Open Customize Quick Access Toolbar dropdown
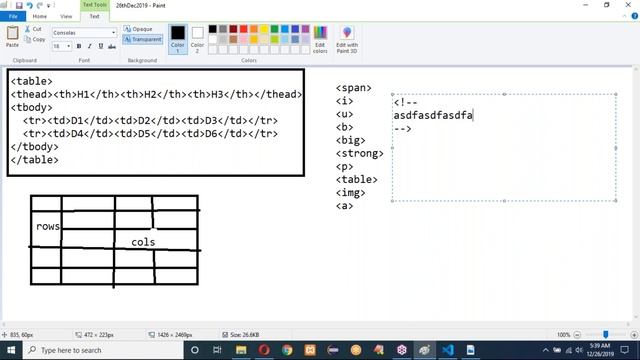The image size is (640, 360). click(x=49, y=6)
